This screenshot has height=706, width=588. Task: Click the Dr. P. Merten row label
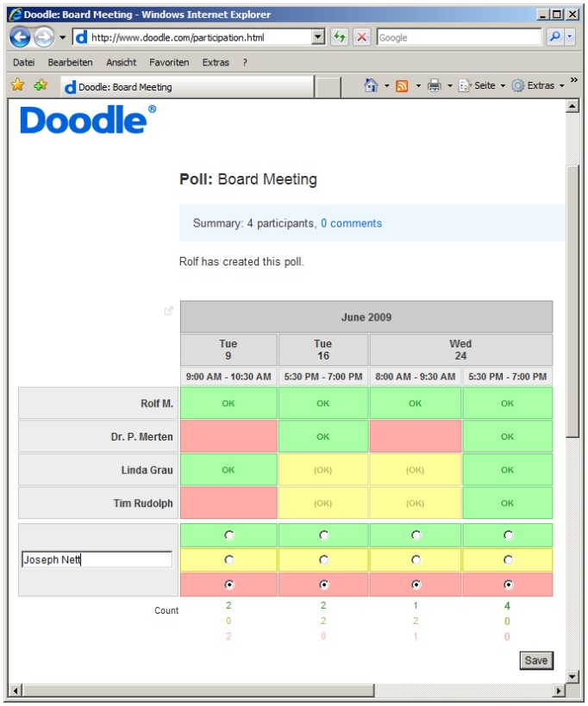98,437
